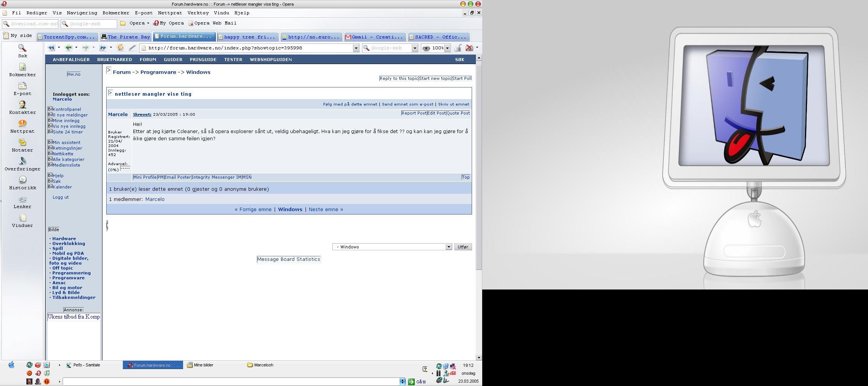Click the padlock security icon

(x=458, y=48)
